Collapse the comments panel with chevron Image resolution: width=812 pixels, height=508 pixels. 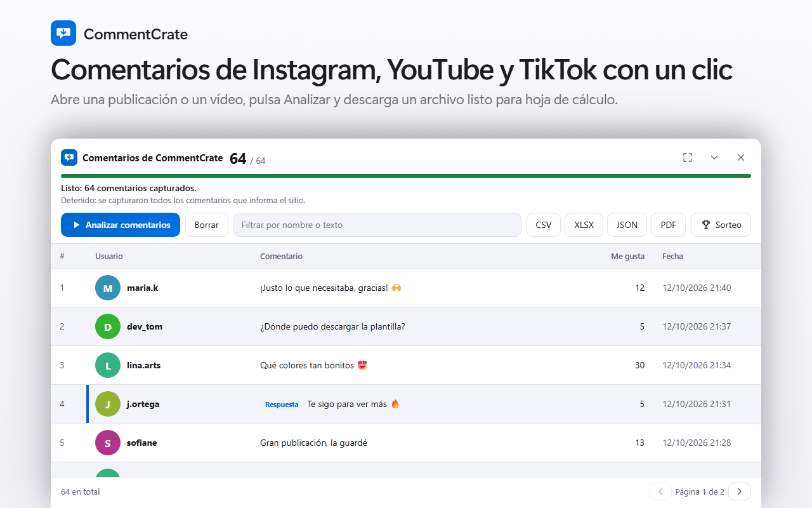click(x=714, y=157)
